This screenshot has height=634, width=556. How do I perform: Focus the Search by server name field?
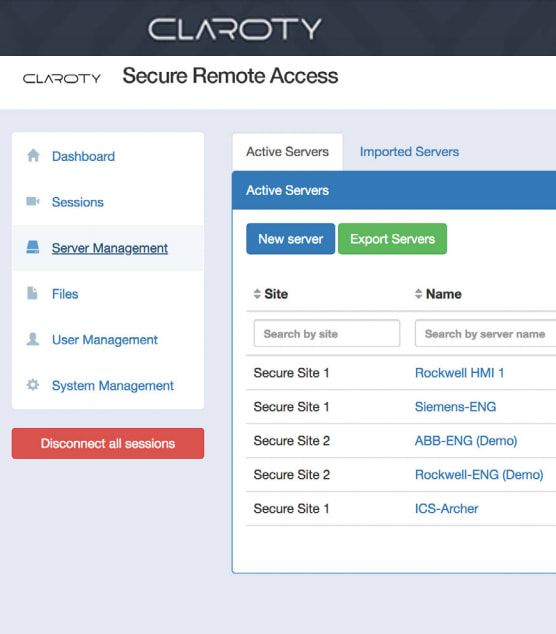[x=485, y=334]
